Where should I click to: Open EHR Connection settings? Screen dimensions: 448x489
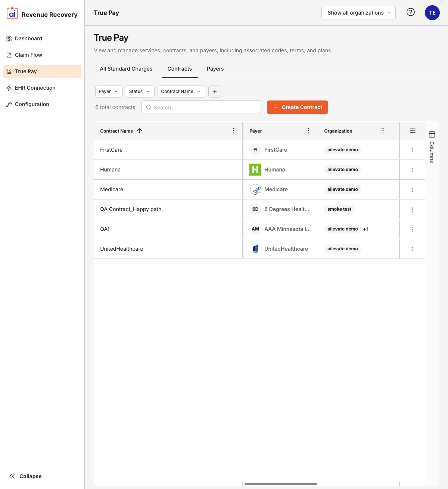(34, 88)
